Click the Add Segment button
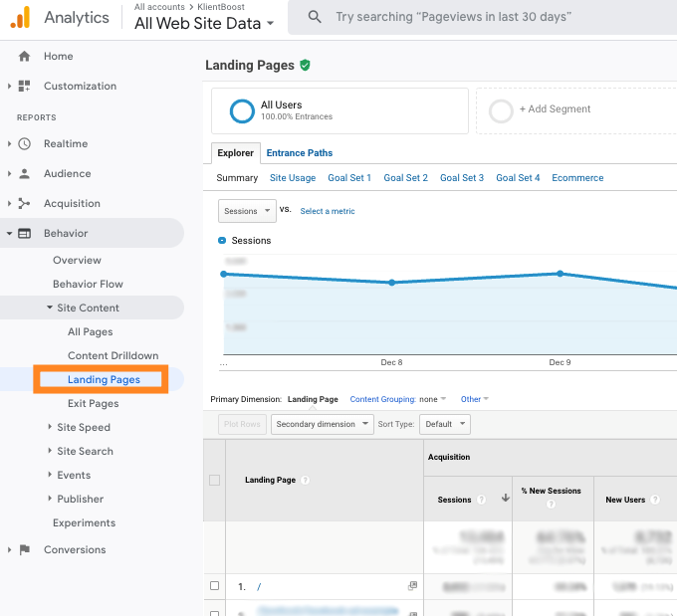677x616 pixels. pos(554,109)
